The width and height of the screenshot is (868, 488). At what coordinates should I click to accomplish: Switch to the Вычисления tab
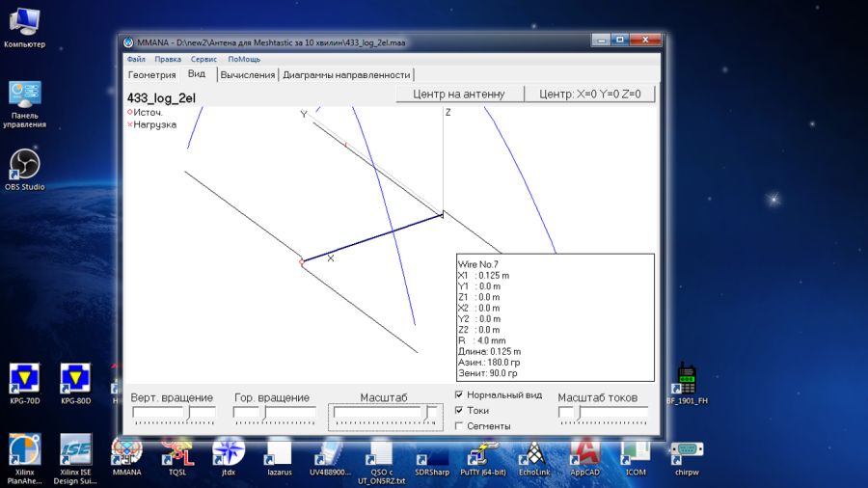[x=248, y=74]
